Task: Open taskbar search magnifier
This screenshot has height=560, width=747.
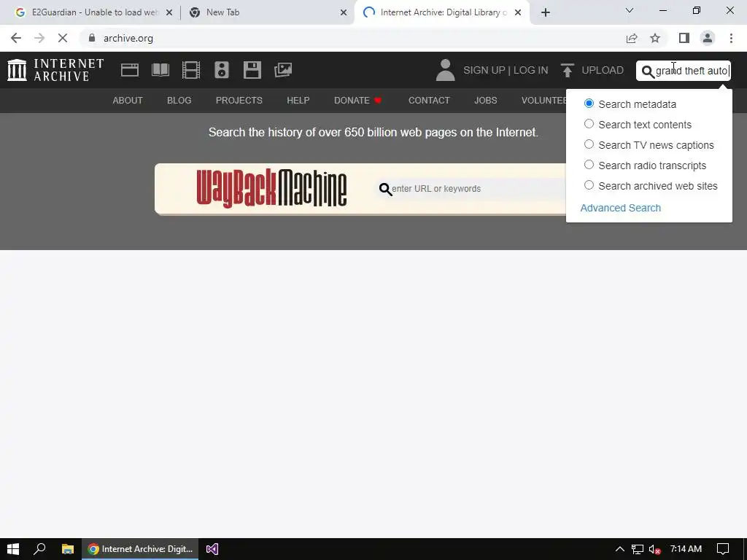Action: tap(39, 549)
